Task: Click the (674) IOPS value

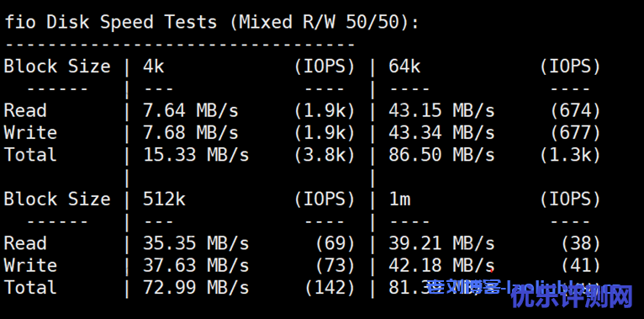Action: (x=575, y=110)
